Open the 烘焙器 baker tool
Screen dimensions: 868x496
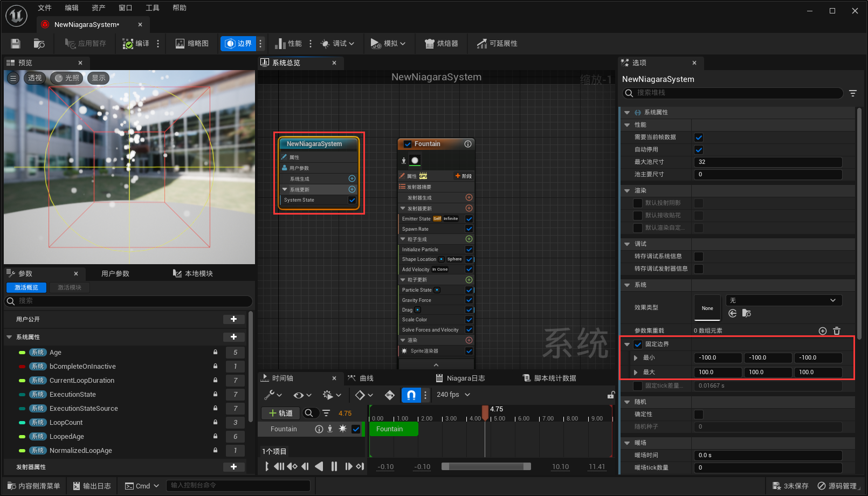click(442, 44)
